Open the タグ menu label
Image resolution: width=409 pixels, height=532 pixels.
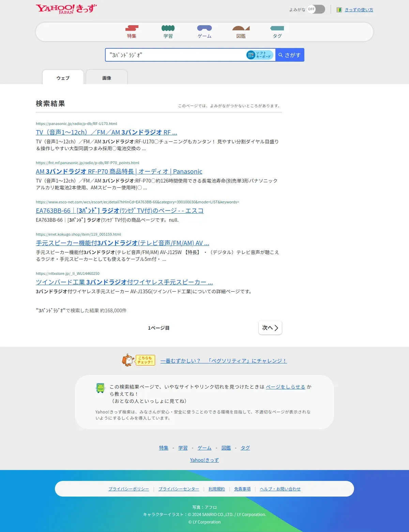(x=277, y=36)
